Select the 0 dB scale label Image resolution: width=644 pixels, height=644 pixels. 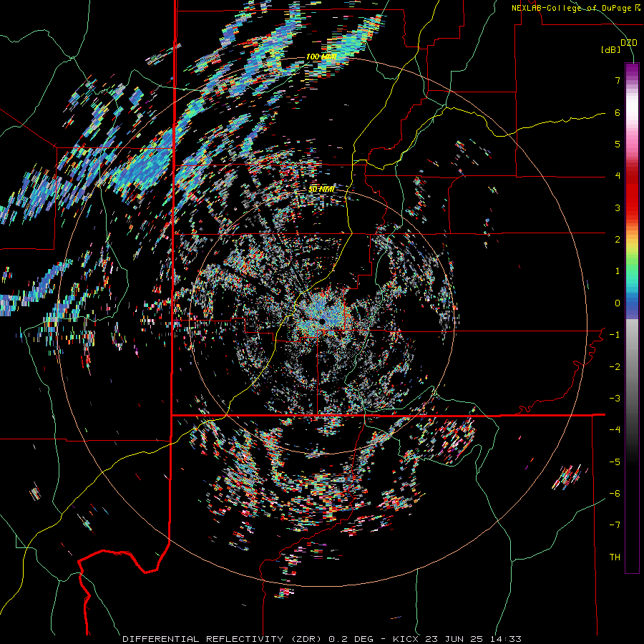618,303
